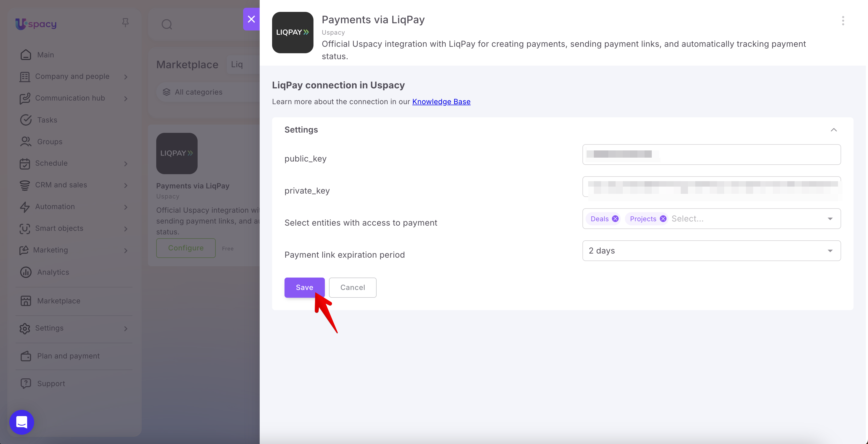Screen dimensions: 868x444
Task: Collapse the Settings section chevron
Action: pos(834,130)
